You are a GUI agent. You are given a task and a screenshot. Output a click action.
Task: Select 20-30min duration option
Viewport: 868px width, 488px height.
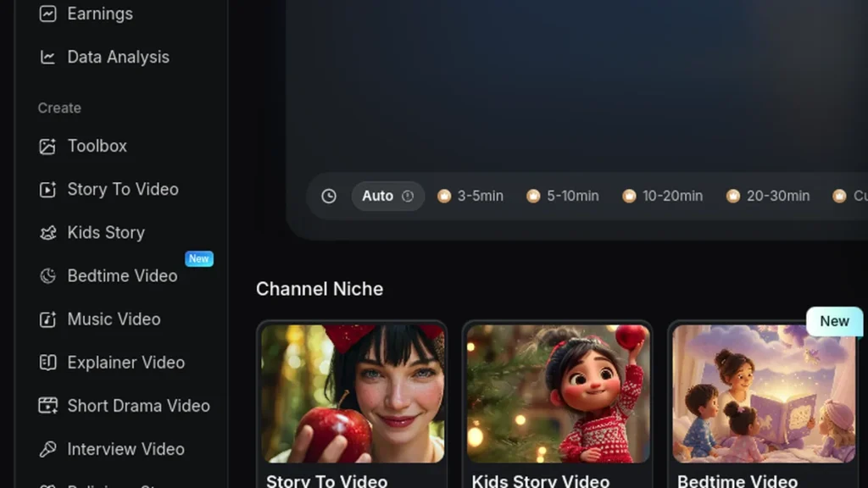point(768,196)
